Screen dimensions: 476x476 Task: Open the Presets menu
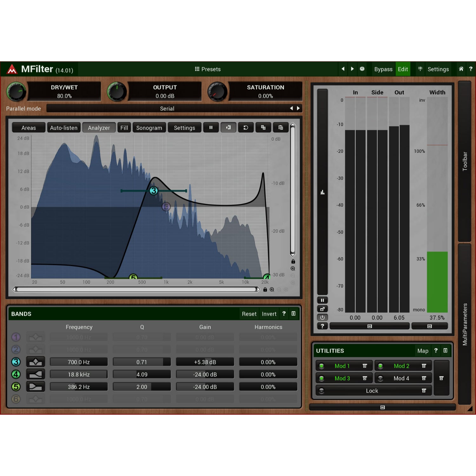[208, 69]
